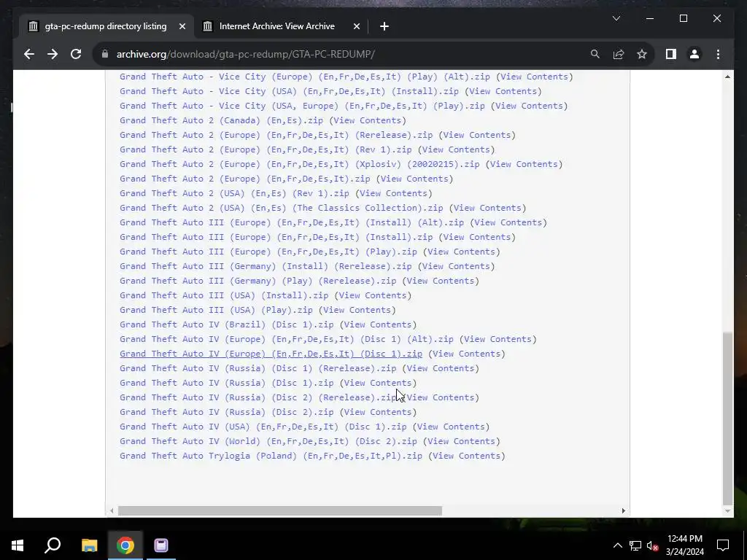Open the Chrome three-dot menu

click(718, 54)
